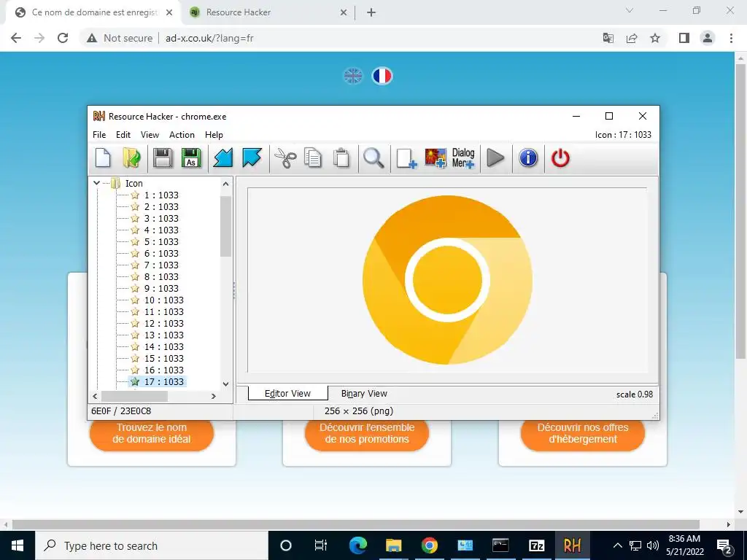Select tree item 16 : 1033
Viewport: 747px width, 560px height.
click(x=163, y=370)
